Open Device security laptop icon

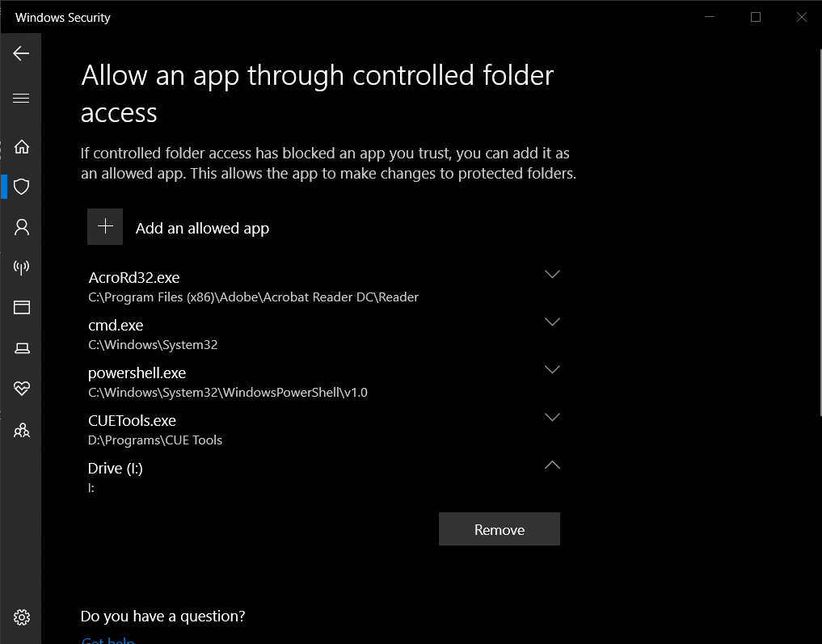click(22, 348)
